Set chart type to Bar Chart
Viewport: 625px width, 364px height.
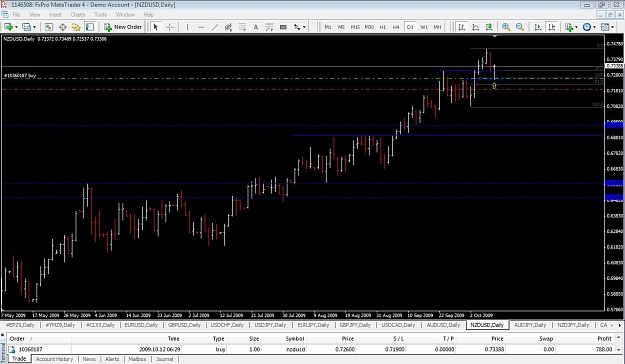(462, 27)
